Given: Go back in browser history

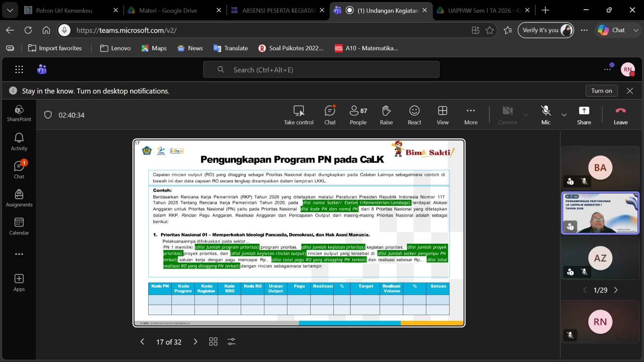Looking at the screenshot, I should click(10, 30).
